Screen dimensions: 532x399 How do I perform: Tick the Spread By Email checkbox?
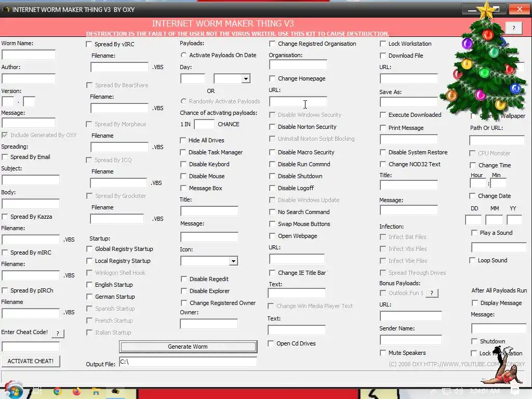pos(5,157)
